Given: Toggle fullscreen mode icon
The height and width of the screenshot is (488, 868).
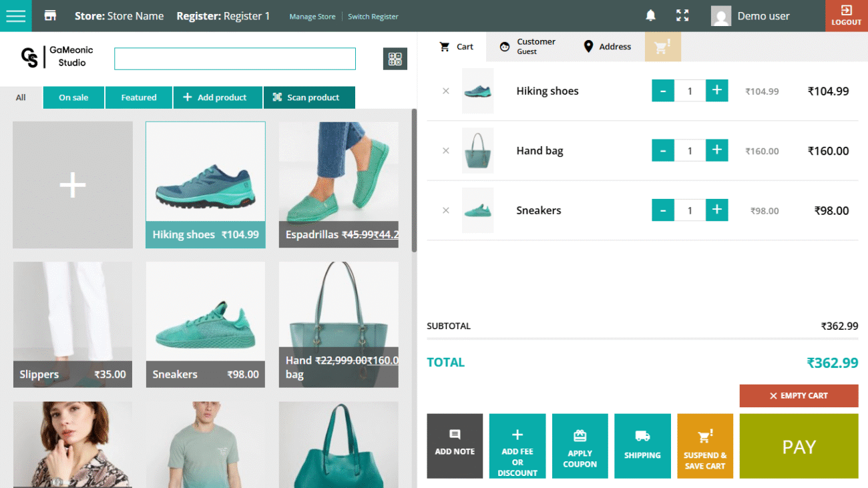Looking at the screenshot, I should click(x=682, y=16).
